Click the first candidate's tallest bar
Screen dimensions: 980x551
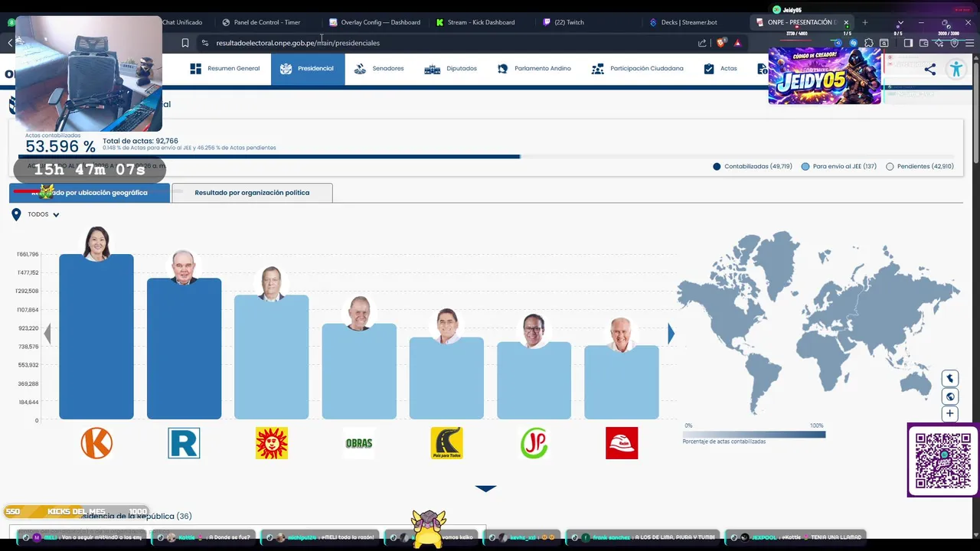click(x=96, y=337)
